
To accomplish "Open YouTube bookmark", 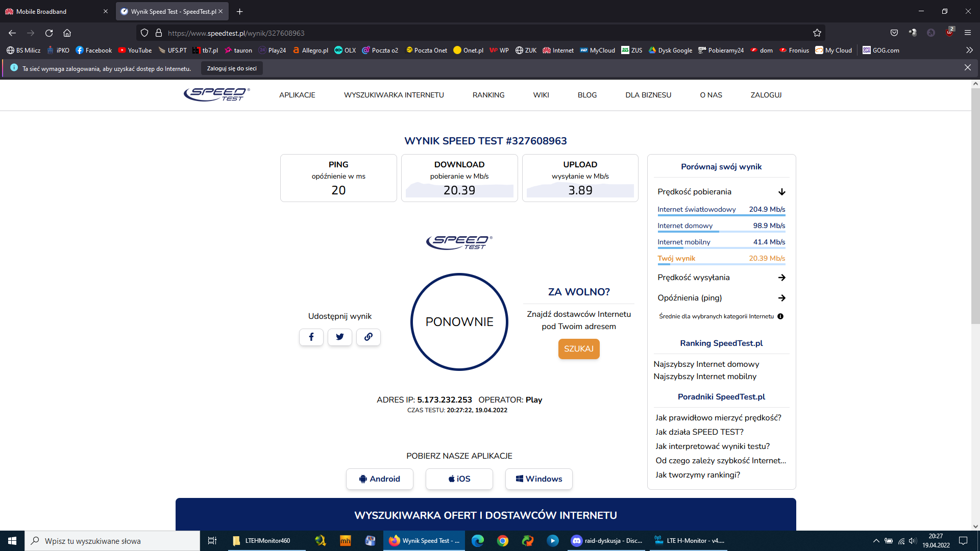I will 135,50.
